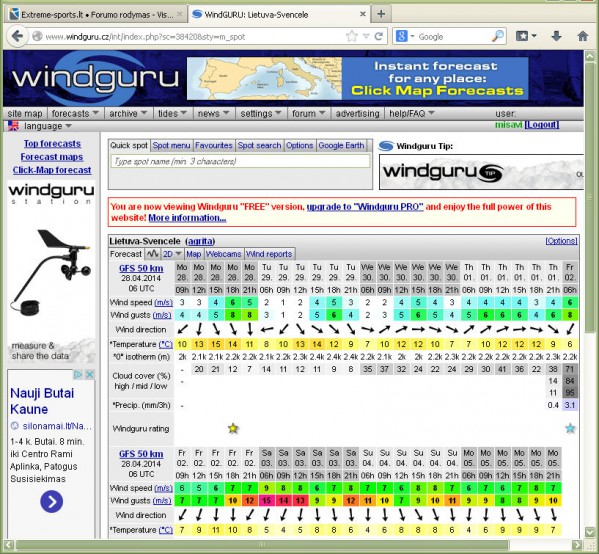Click the windguru logo in header
This screenshot has width=599, height=554.
coord(96,78)
